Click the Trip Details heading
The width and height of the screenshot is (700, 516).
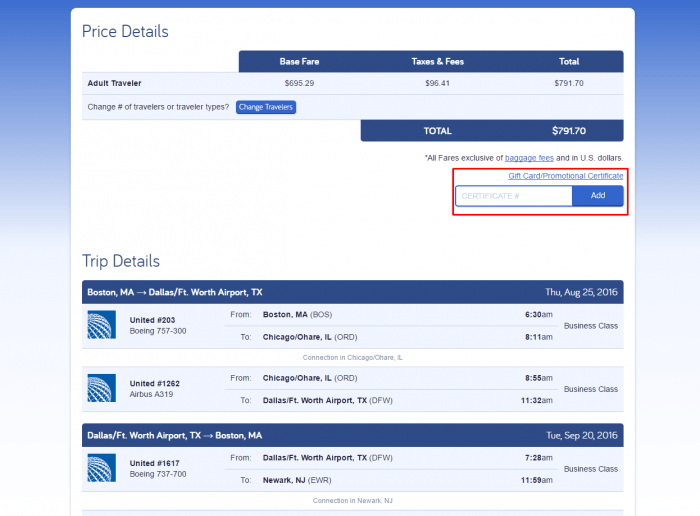[x=121, y=261]
